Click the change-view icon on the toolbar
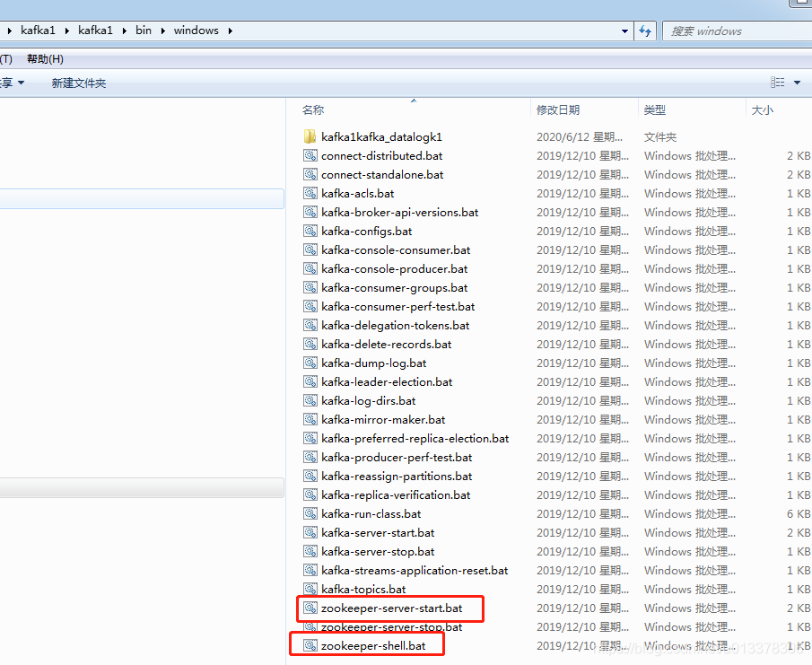Viewport: 812px width, 665px height. pos(777,82)
